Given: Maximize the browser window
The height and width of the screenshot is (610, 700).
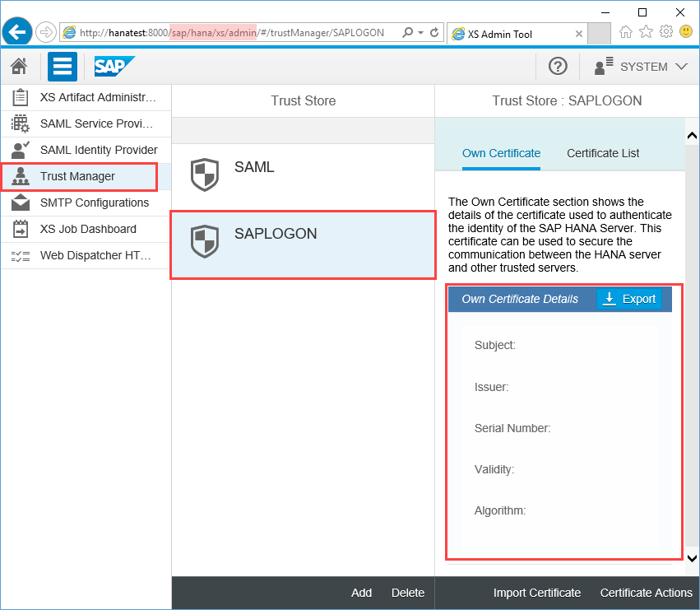Looking at the screenshot, I should (642, 12).
